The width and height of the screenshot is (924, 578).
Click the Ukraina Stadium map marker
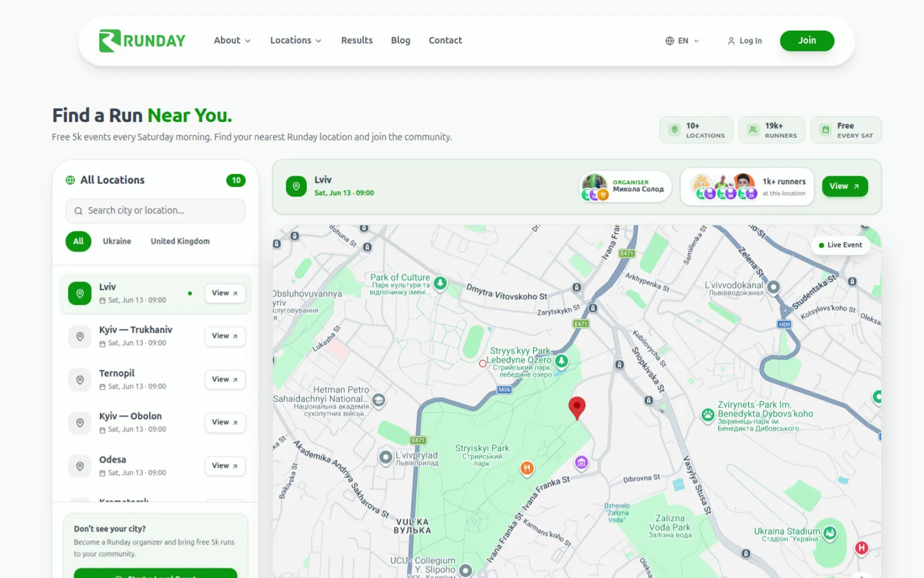[x=830, y=533]
